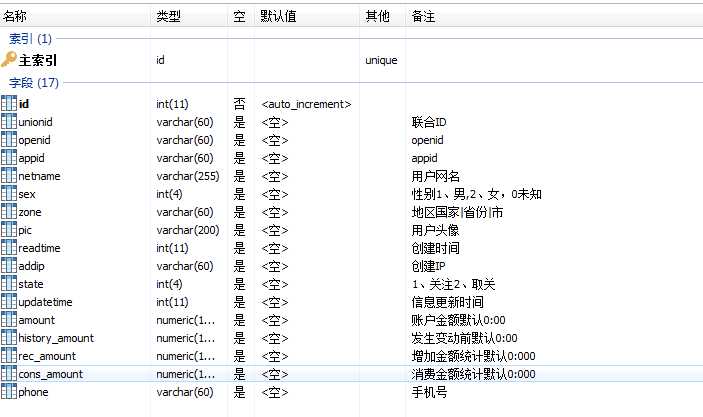The width and height of the screenshot is (703, 417).
Task: Select the sex field name
Action: pyautogui.click(x=27, y=194)
